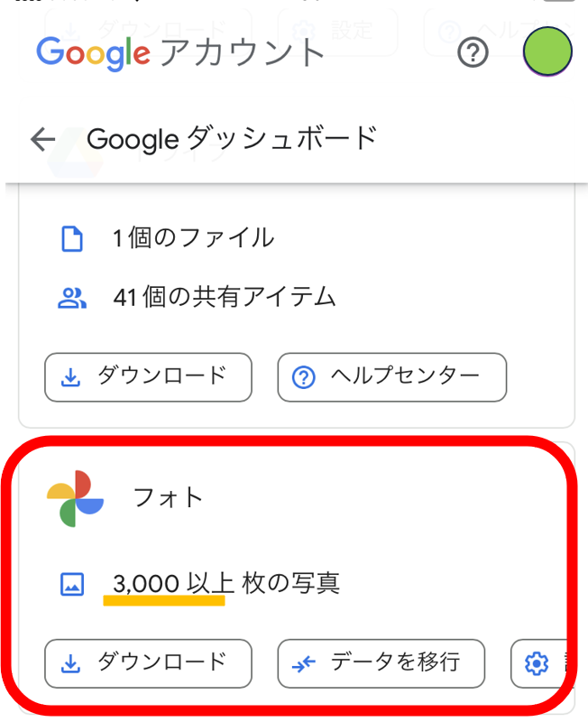The image size is (588, 722).
Task: Go back using the left arrow
Action: pos(42,139)
